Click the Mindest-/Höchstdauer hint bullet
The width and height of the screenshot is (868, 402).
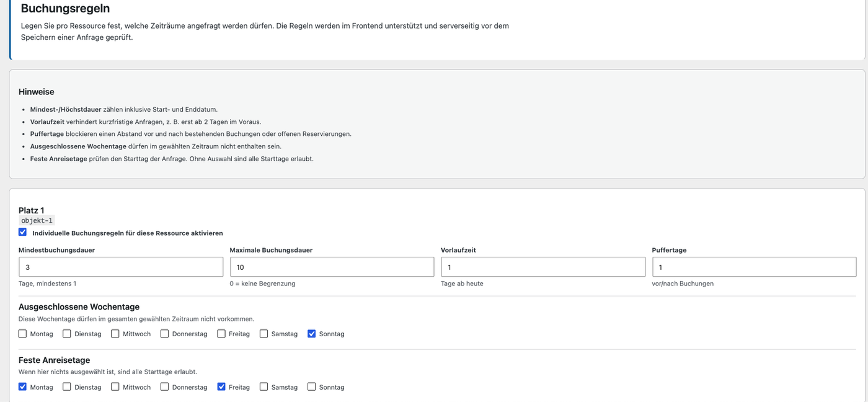point(124,109)
